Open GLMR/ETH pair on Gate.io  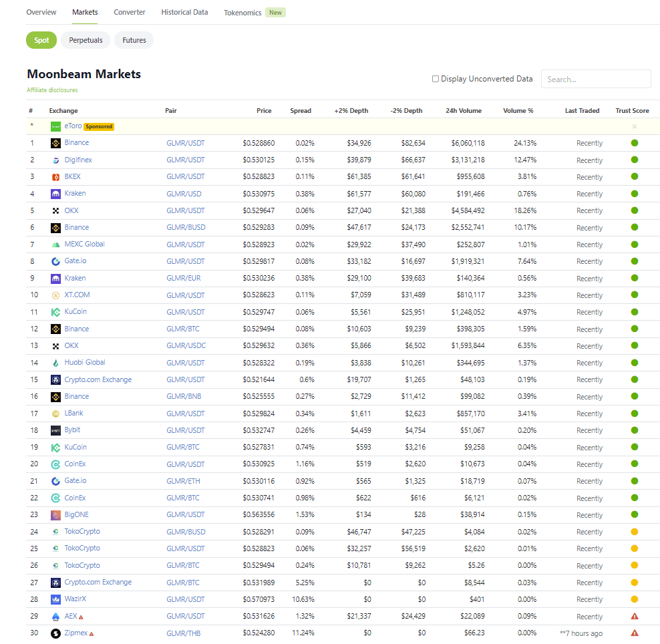pyautogui.click(x=183, y=481)
